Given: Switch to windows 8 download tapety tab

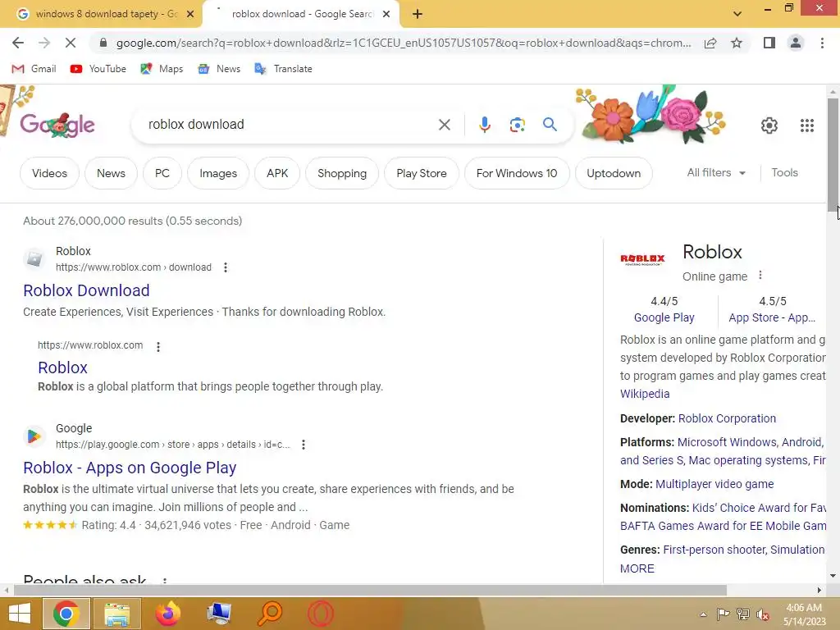Looking at the screenshot, I should pyautogui.click(x=100, y=14).
